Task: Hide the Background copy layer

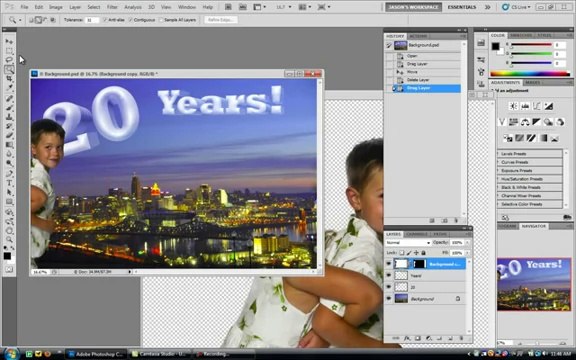Action: [389, 264]
